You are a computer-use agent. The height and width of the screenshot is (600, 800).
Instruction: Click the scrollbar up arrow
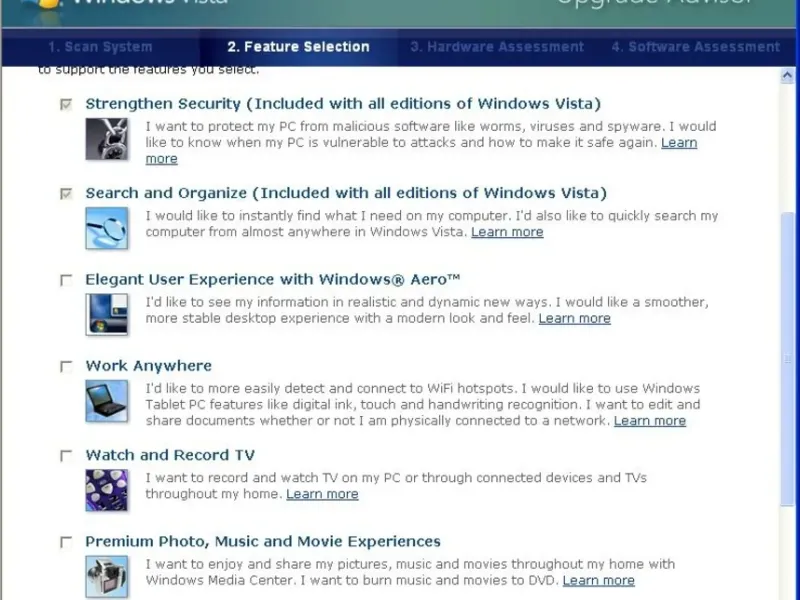click(x=787, y=76)
